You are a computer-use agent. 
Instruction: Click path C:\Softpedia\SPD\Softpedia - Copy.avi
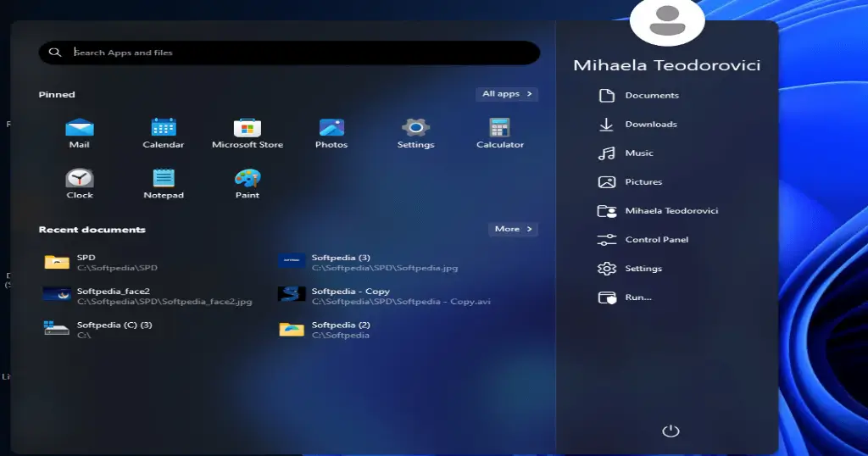(x=401, y=302)
